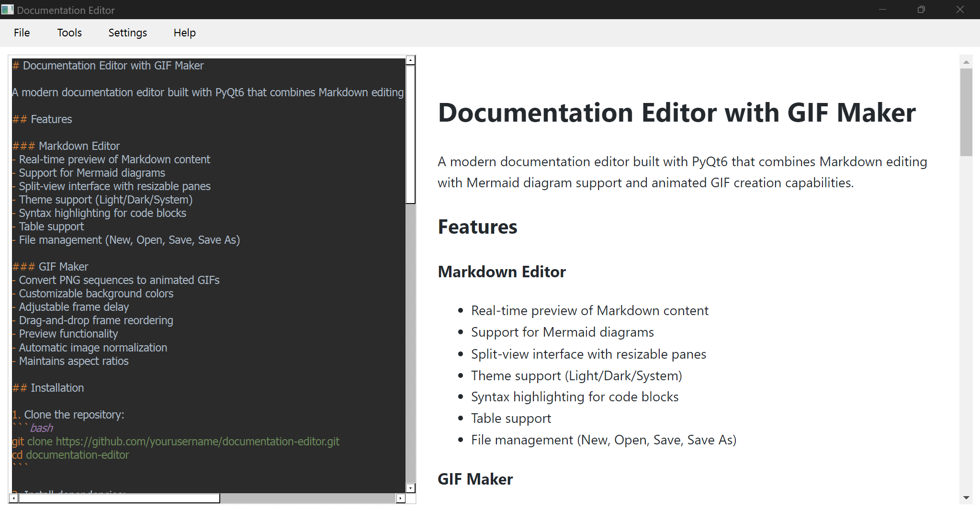The image size is (980, 510).
Task: Click the editor's horizontal scroll right arrow
Action: point(401,499)
